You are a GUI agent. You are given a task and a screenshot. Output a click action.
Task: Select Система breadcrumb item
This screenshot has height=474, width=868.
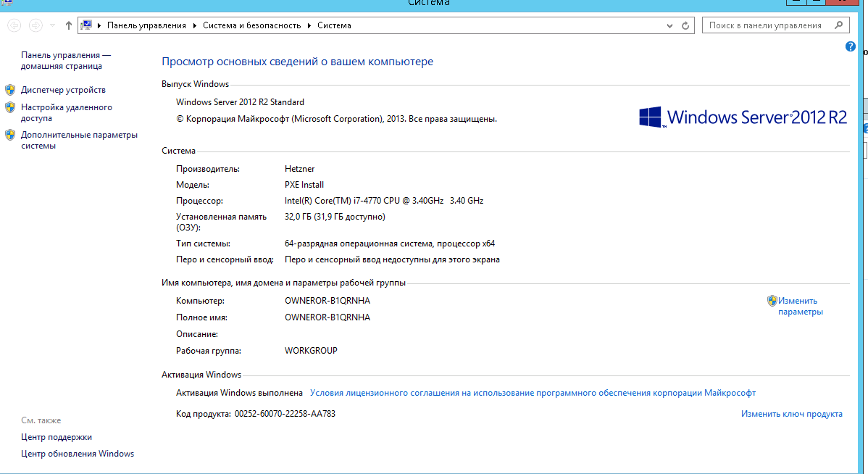point(334,25)
